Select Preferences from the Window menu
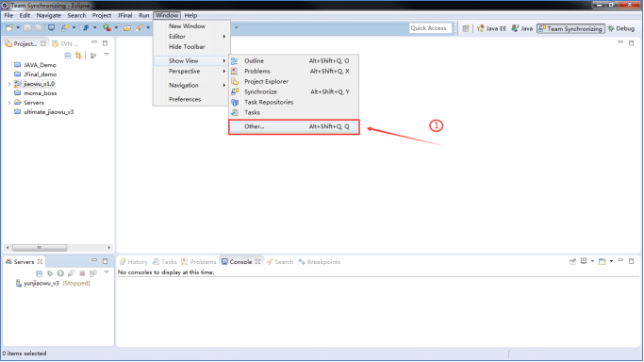 tap(185, 99)
